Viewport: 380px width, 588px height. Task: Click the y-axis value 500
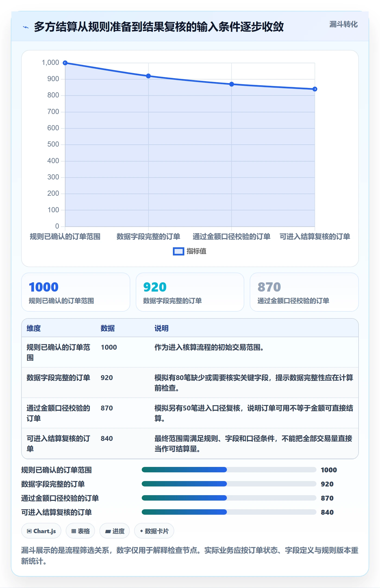click(x=53, y=144)
